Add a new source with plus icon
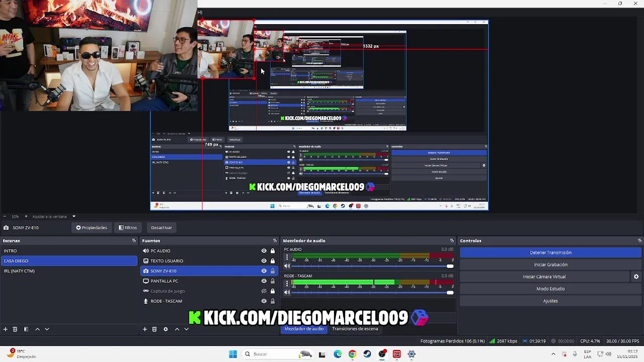644x362 pixels. pyautogui.click(x=145, y=329)
